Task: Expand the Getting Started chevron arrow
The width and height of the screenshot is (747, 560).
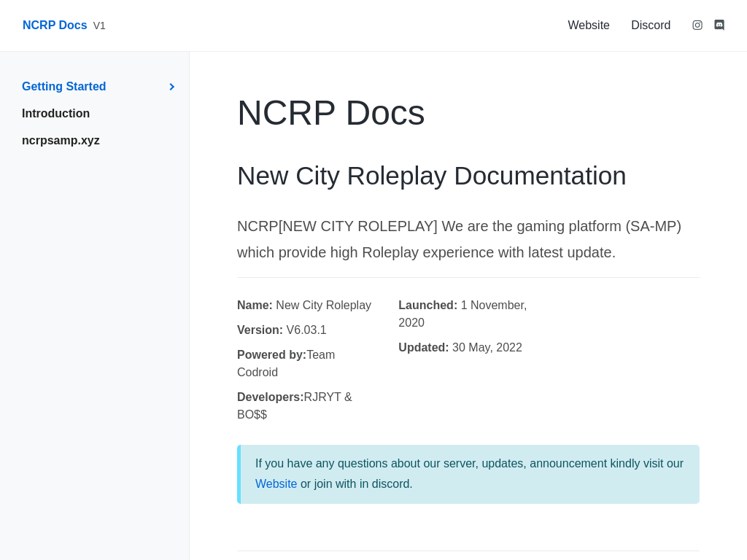Action: click(172, 87)
